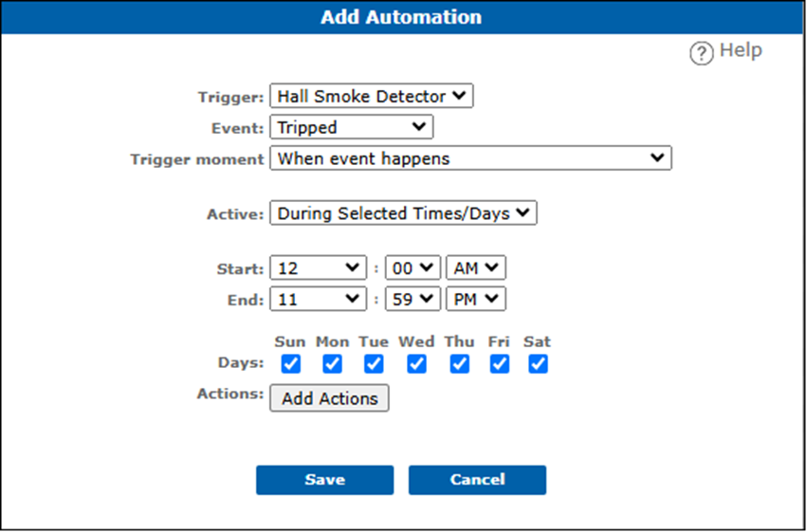Click the Trigger moment label
The height and width of the screenshot is (532, 807).
click(197, 159)
